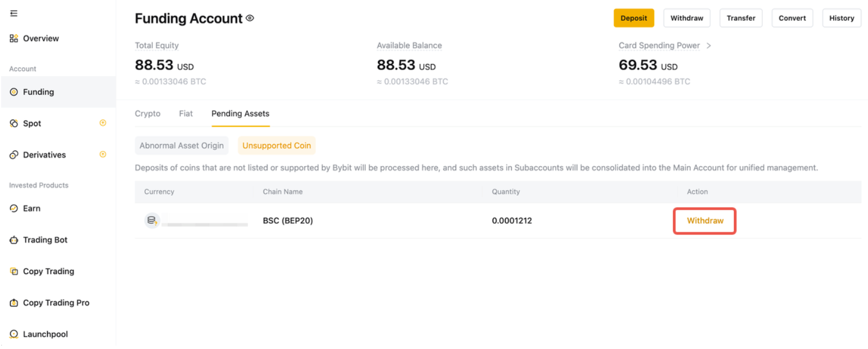
Task: Expand Derivatives account plus icon
Action: point(103,154)
